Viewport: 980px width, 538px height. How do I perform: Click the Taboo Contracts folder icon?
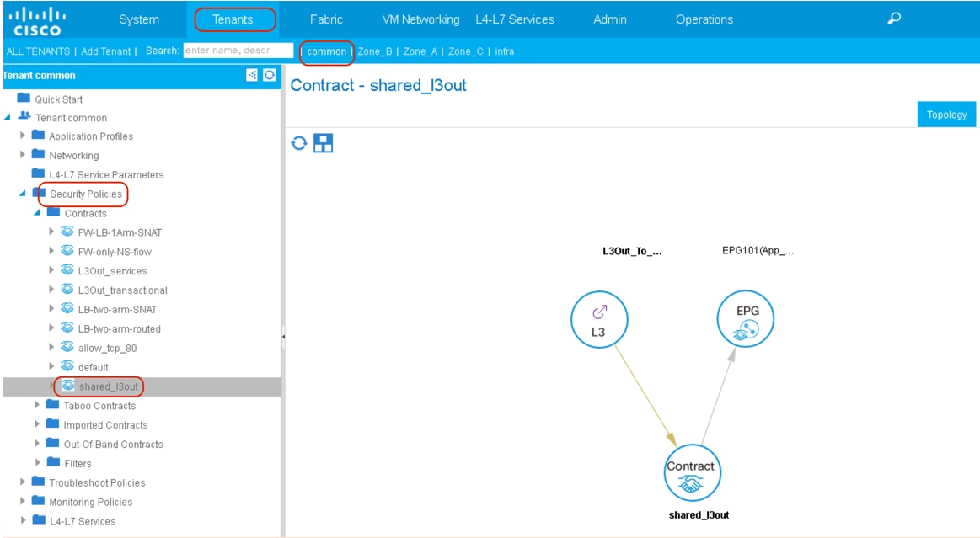tap(52, 404)
